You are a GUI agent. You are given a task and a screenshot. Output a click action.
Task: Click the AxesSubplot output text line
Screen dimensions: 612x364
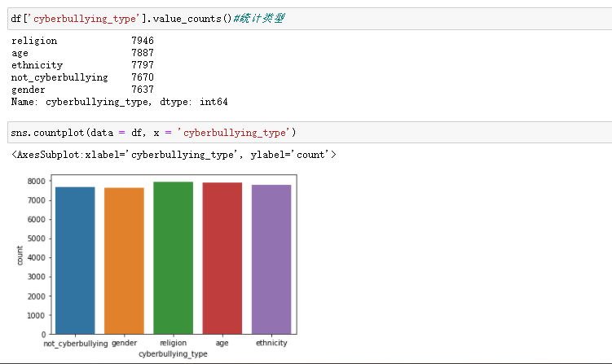tap(174, 155)
